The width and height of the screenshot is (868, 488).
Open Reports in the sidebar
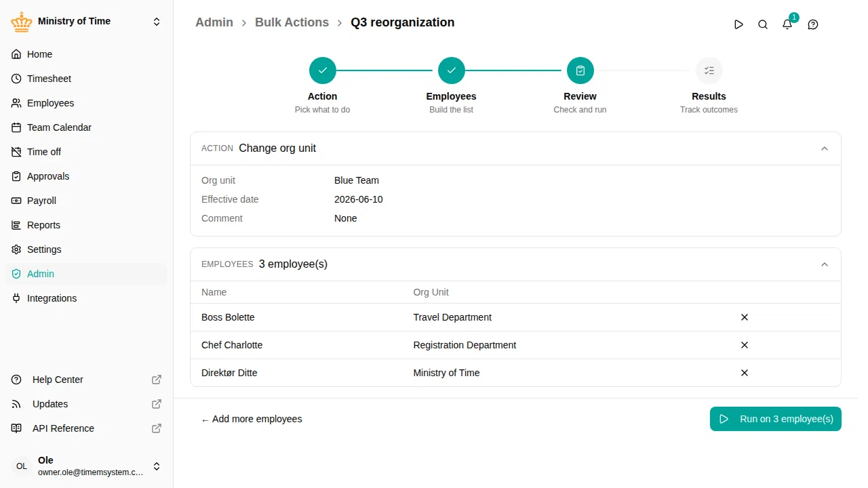[86, 225]
